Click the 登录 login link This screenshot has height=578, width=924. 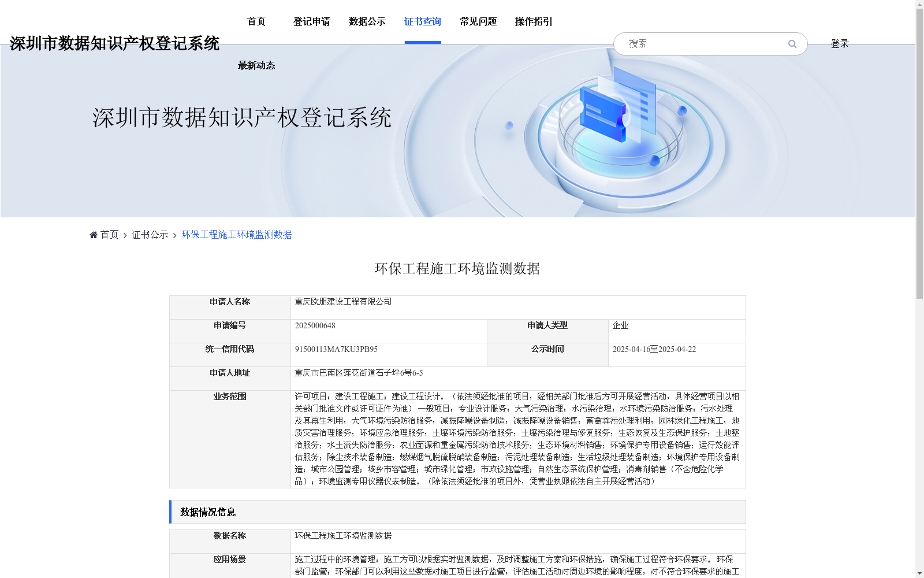pos(840,44)
